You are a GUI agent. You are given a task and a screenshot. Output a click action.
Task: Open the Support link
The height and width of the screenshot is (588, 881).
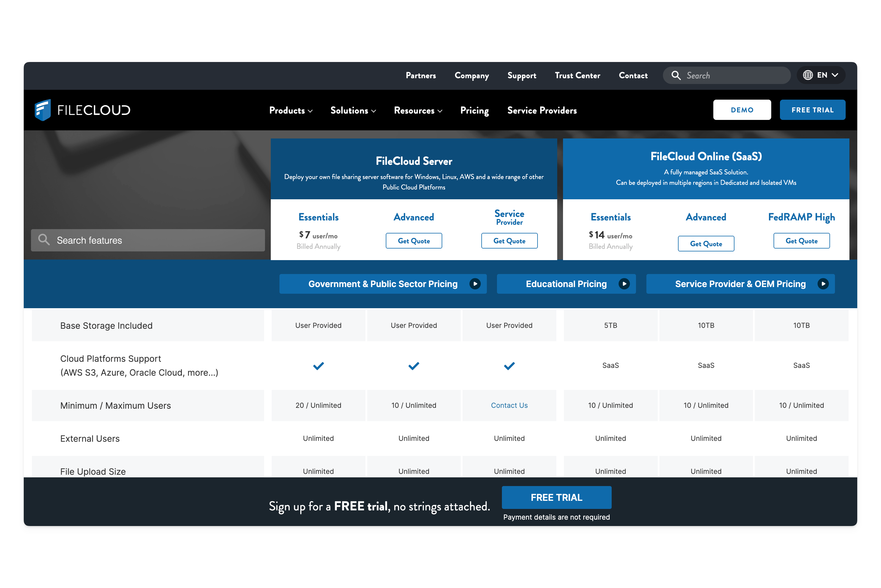[522, 75]
